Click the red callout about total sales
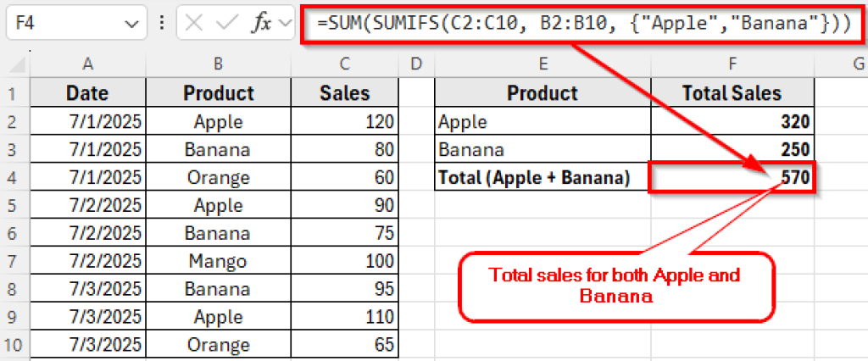 [x=615, y=286]
